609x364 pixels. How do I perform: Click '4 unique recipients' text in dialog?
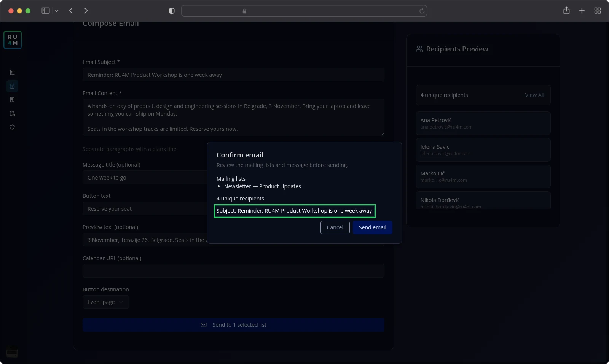tap(240, 199)
